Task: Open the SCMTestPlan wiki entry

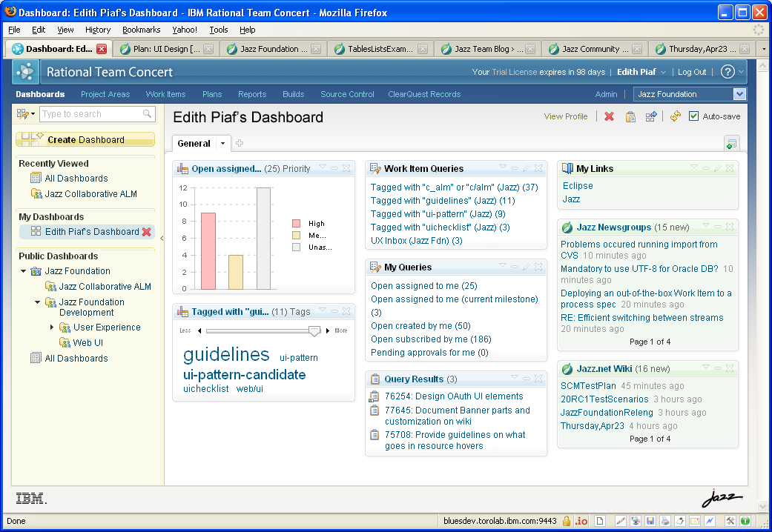Action: (588, 386)
